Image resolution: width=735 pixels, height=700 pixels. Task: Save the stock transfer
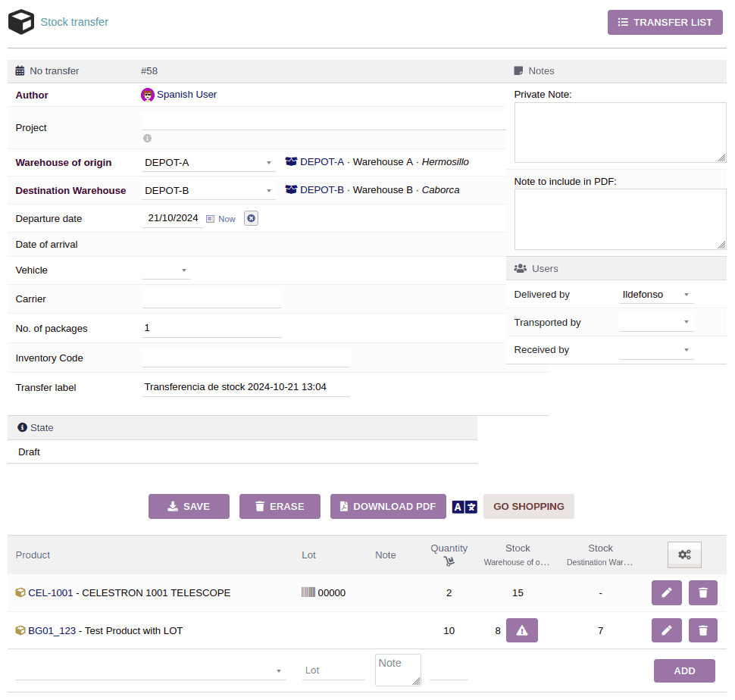point(189,507)
